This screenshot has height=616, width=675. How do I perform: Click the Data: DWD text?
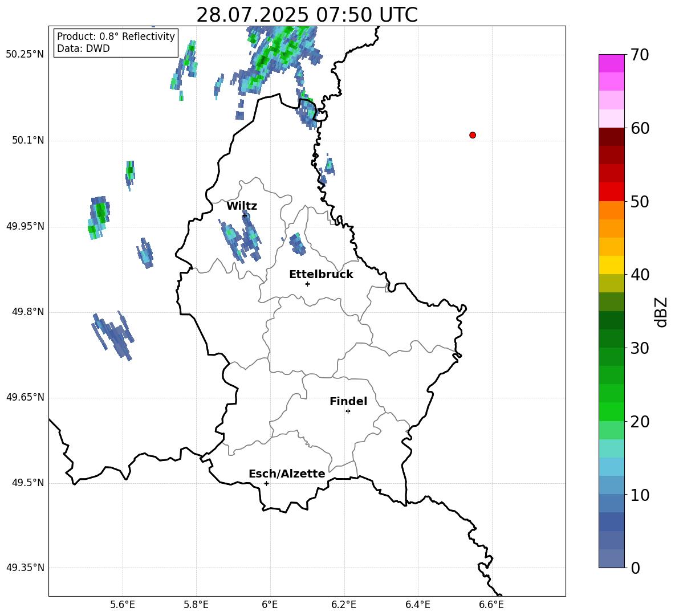(83, 48)
